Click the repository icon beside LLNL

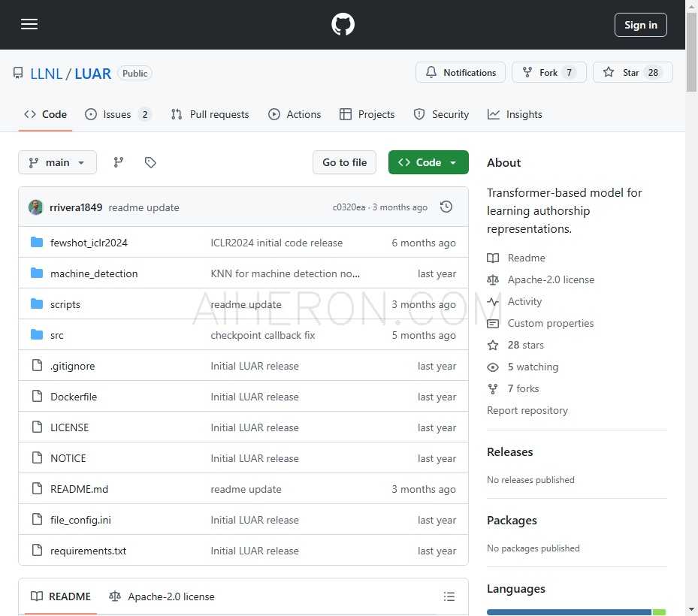coord(18,73)
